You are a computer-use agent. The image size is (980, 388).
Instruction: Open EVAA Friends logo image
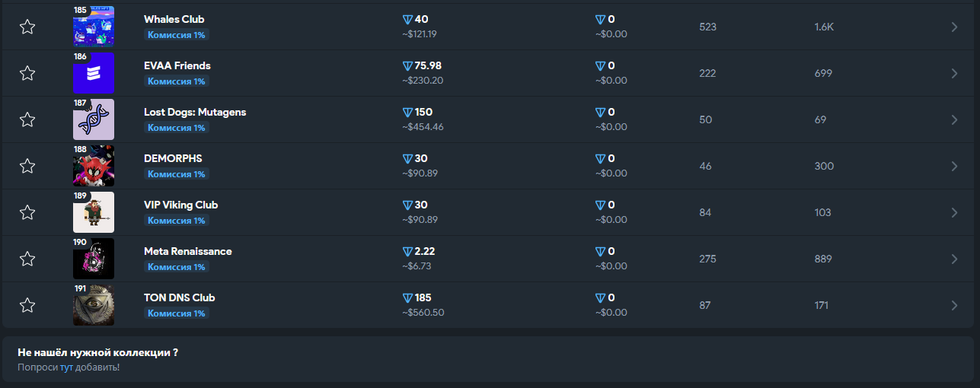pos(94,73)
